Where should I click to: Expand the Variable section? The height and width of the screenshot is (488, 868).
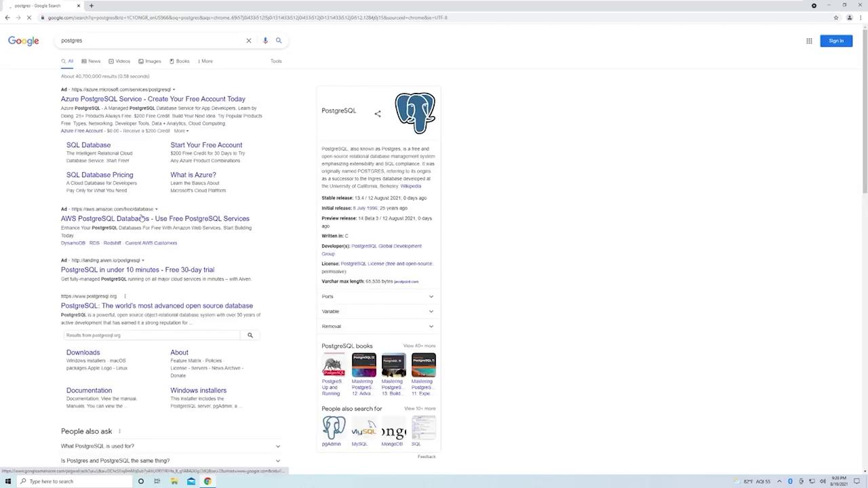[378, 311]
